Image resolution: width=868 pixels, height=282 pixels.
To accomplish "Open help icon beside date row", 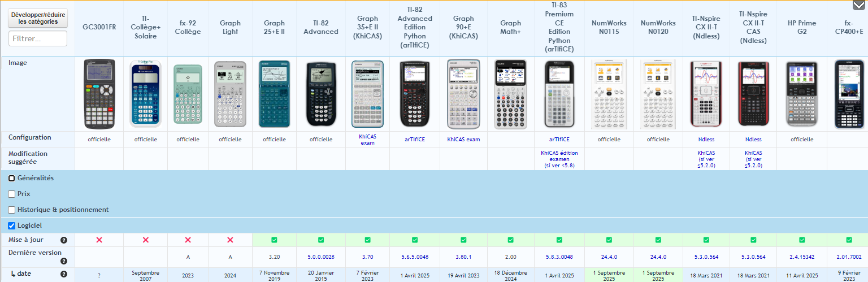I will click(64, 274).
